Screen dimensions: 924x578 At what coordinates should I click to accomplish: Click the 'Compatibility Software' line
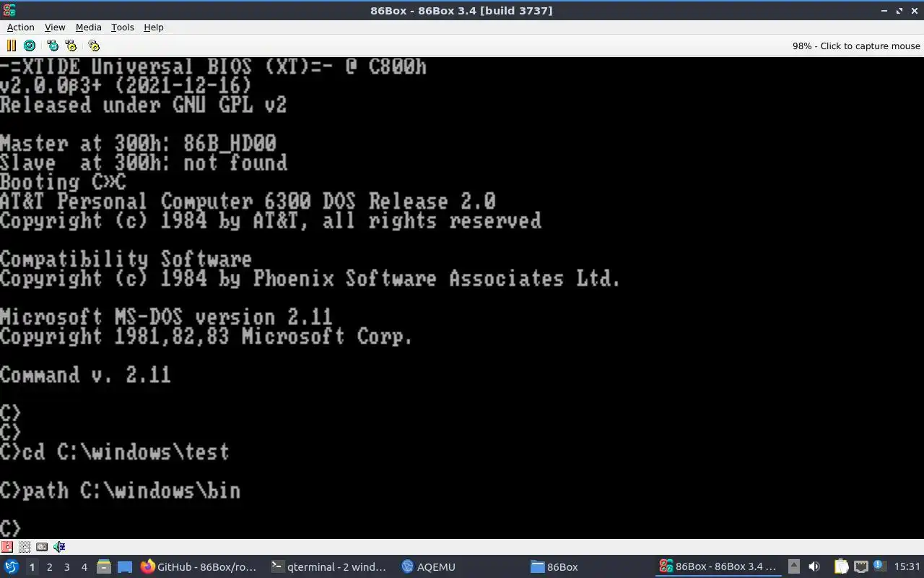[x=126, y=259]
